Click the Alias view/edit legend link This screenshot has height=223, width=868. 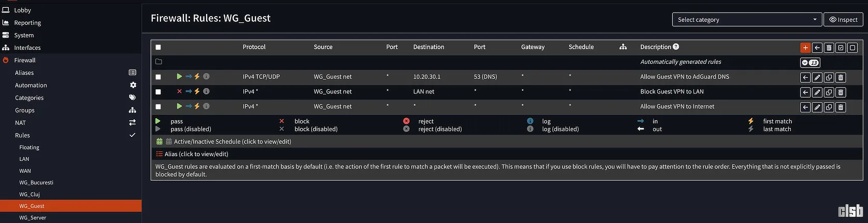(x=196, y=154)
